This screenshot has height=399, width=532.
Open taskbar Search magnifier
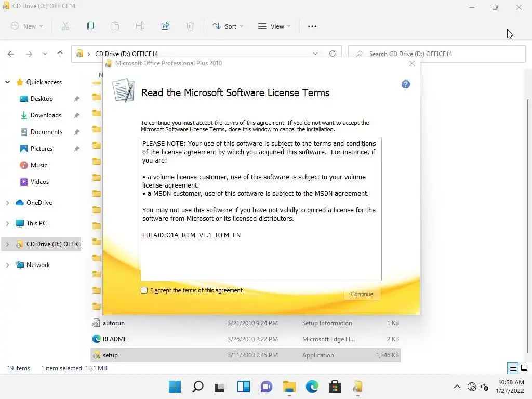point(198,387)
